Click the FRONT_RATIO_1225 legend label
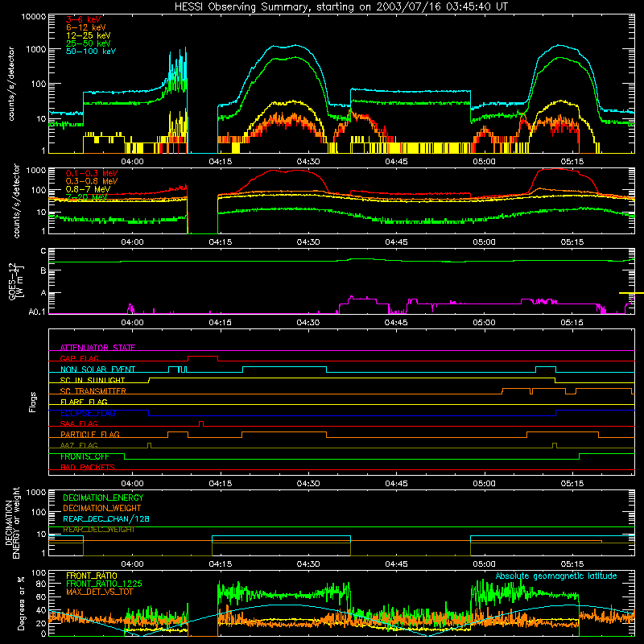The image size is (644, 644). 104,584
